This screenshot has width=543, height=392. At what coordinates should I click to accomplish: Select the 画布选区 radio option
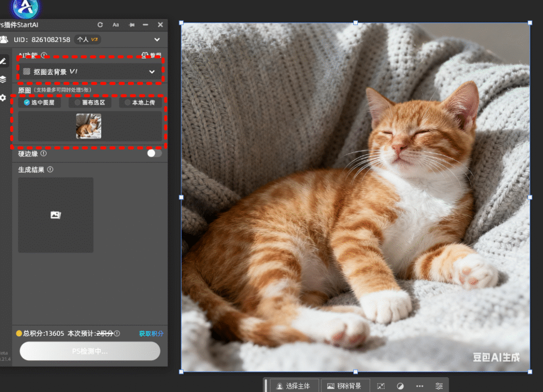coord(90,103)
